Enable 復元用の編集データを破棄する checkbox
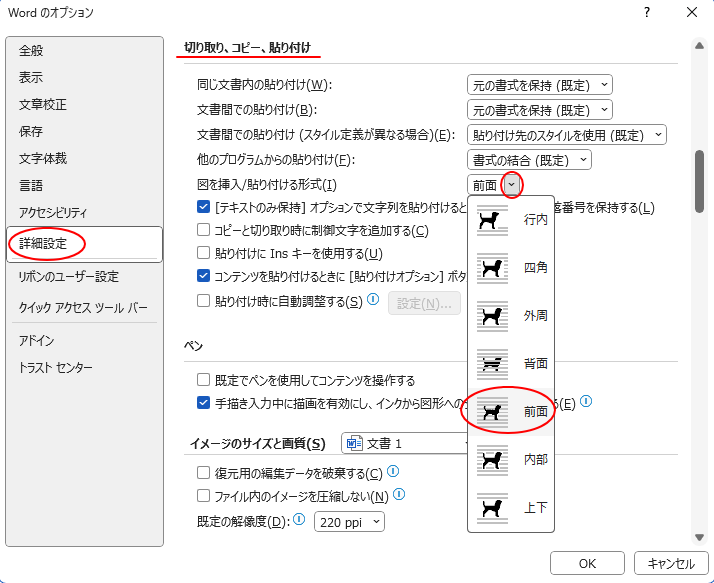Viewport: 714px width, 583px height. 203,472
